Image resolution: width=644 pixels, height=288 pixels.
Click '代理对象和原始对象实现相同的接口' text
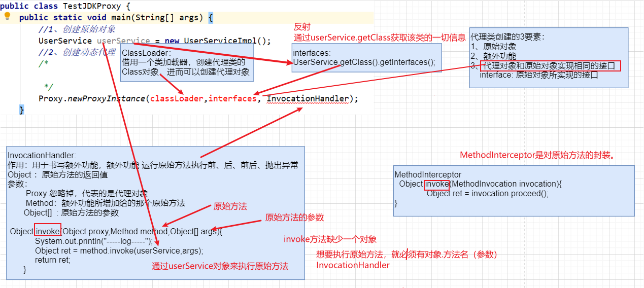[549, 66]
